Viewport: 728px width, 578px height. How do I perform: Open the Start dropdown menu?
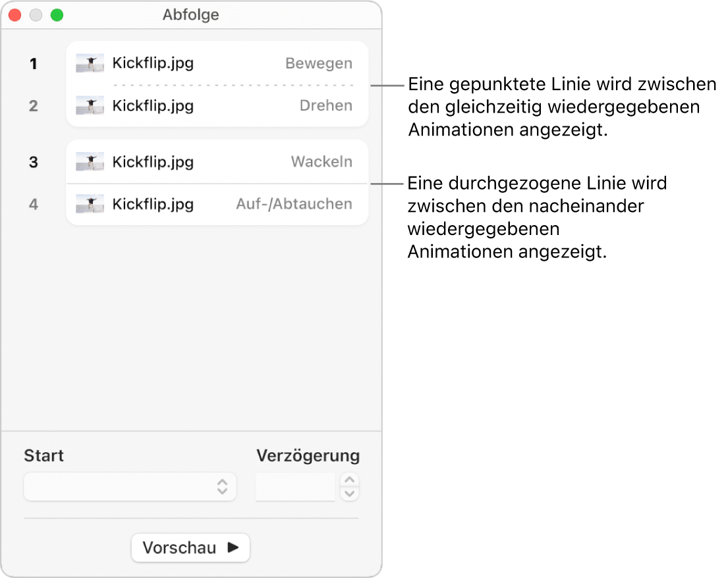[x=130, y=486]
